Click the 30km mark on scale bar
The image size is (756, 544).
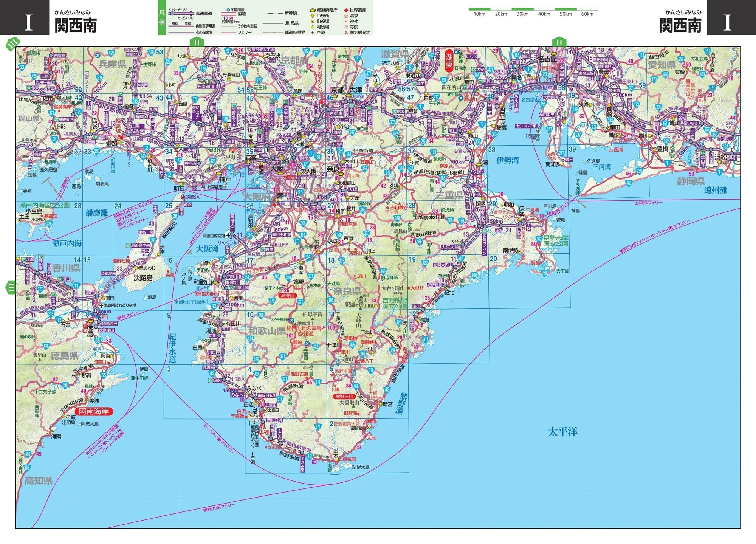522,14
